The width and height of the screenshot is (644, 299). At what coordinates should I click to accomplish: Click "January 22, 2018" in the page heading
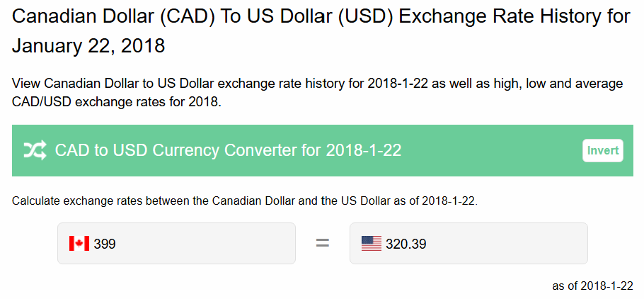88,47
